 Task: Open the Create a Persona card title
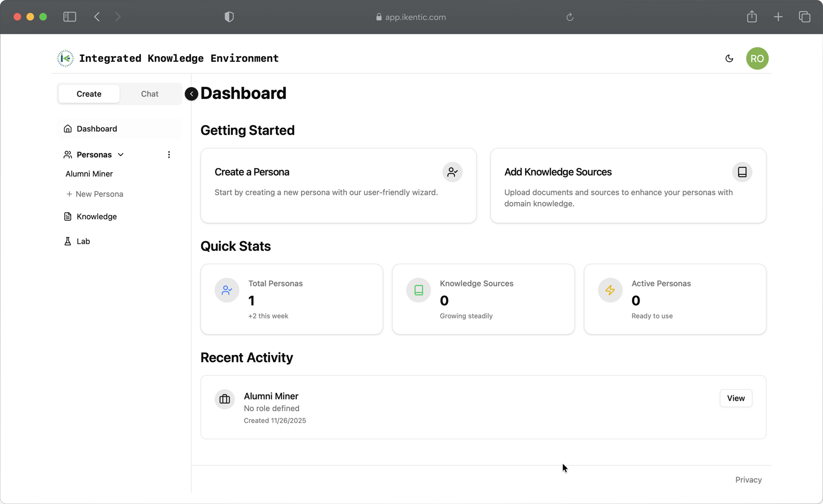[252, 172]
